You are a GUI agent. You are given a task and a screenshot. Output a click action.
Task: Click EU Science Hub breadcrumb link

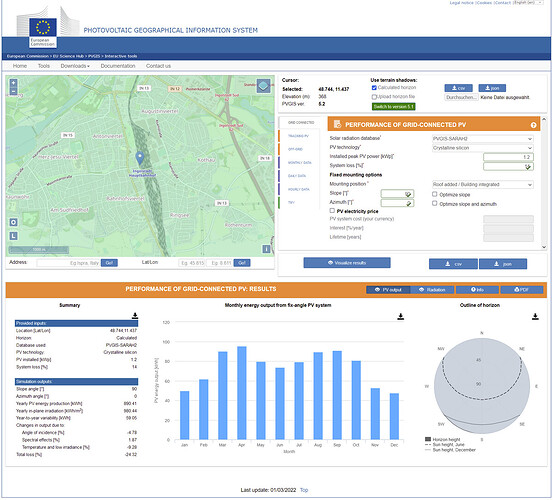pyautogui.click(x=68, y=56)
